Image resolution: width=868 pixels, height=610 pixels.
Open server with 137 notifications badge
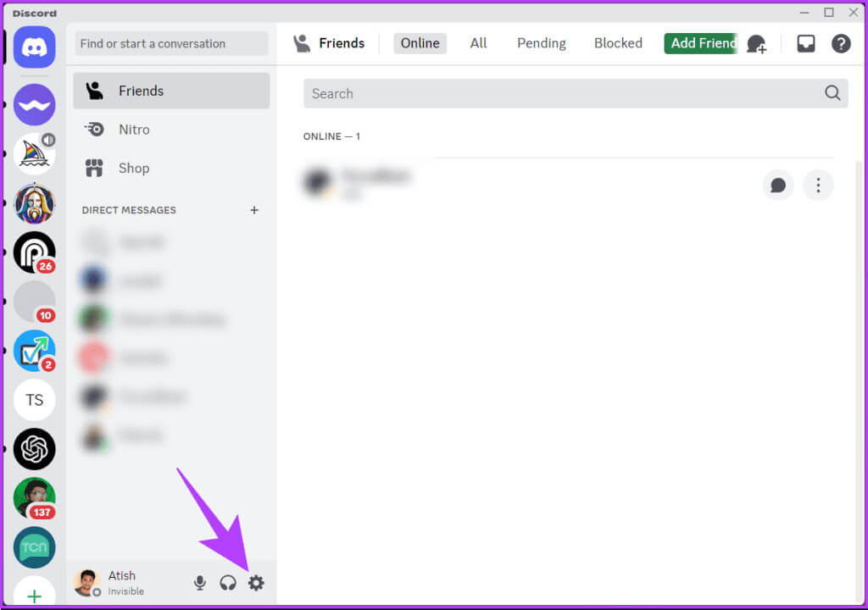[34, 498]
